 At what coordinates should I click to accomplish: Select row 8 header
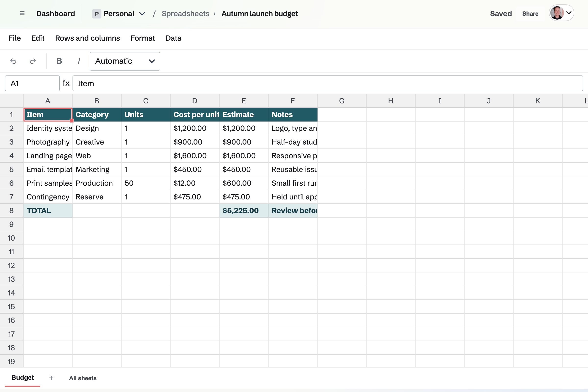[12, 210]
